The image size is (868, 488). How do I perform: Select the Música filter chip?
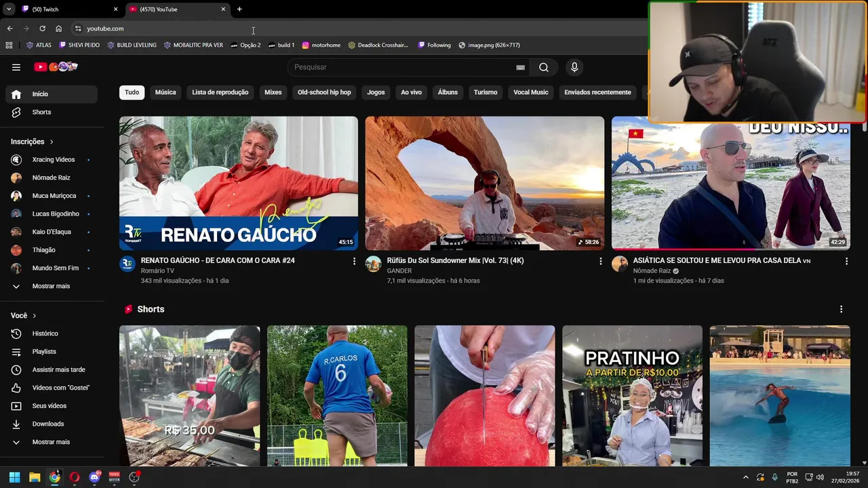click(x=165, y=92)
